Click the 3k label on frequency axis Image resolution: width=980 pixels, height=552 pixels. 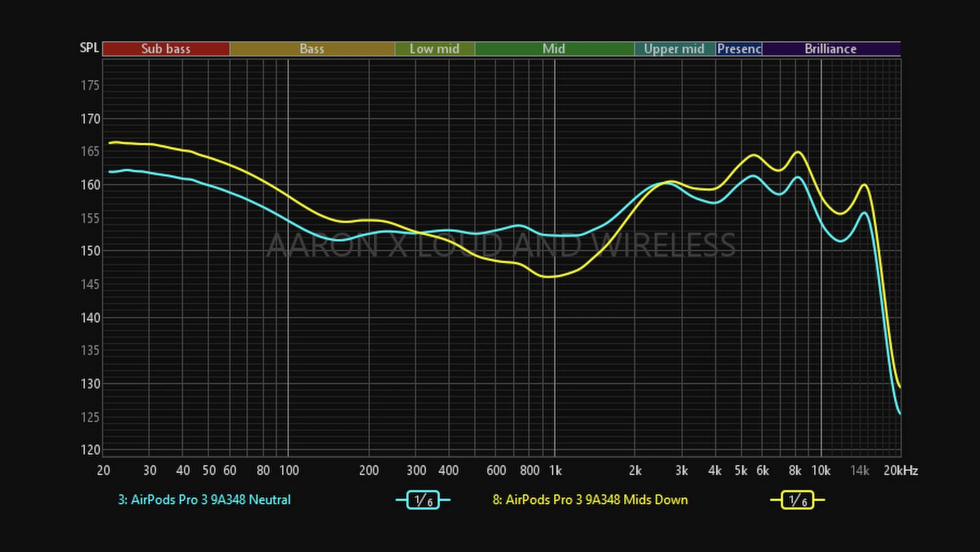[682, 470]
